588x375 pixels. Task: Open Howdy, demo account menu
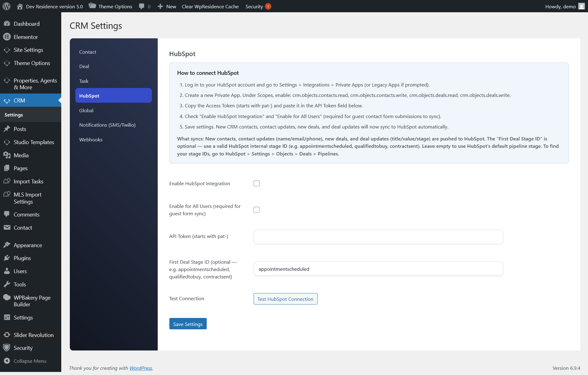tap(560, 6)
